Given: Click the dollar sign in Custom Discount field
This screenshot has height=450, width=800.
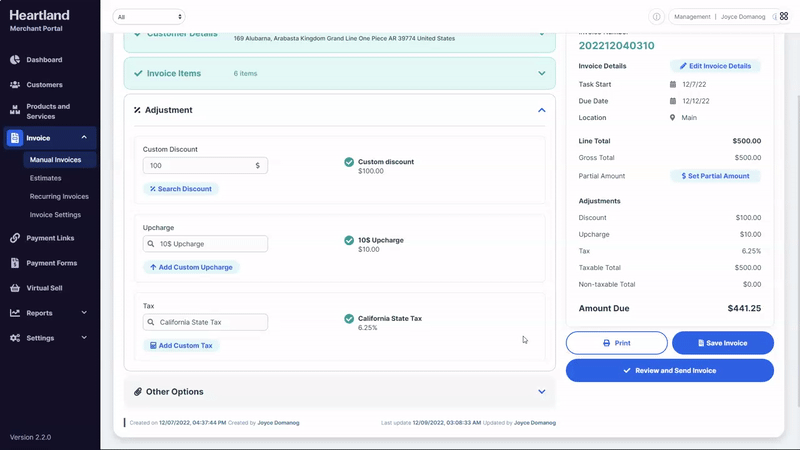Looking at the screenshot, I should tap(258, 165).
